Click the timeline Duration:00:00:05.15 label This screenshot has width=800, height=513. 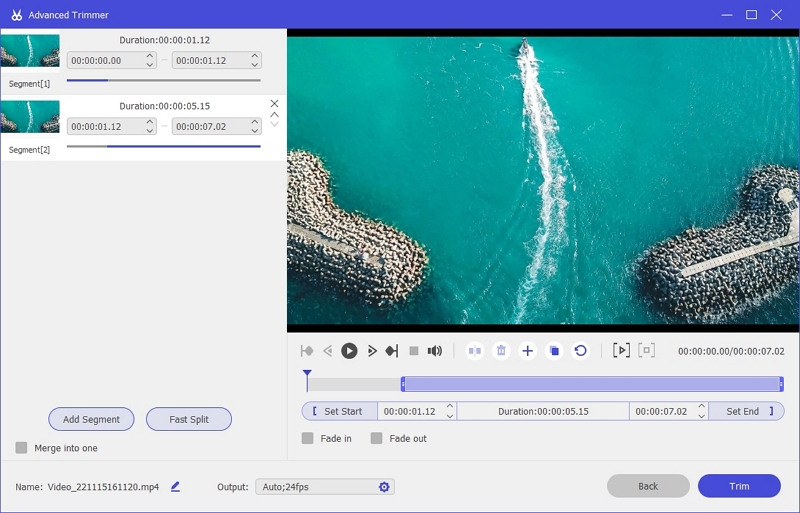543,411
